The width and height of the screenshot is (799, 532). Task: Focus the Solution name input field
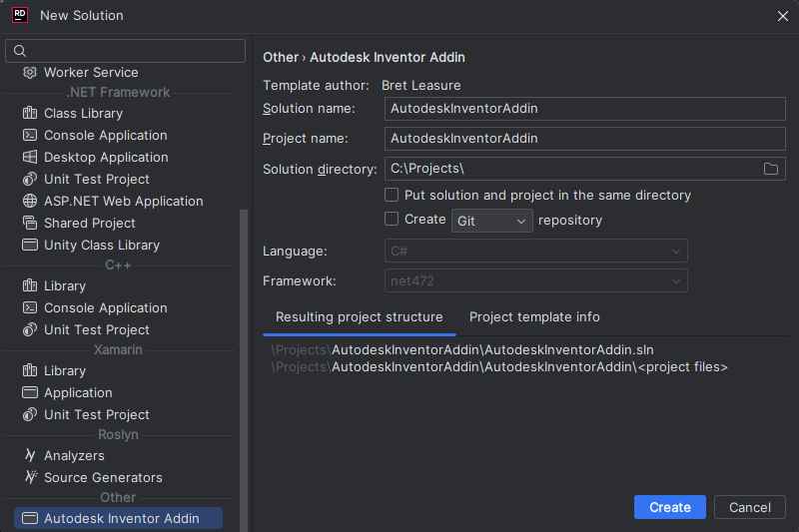click(585, 109)
